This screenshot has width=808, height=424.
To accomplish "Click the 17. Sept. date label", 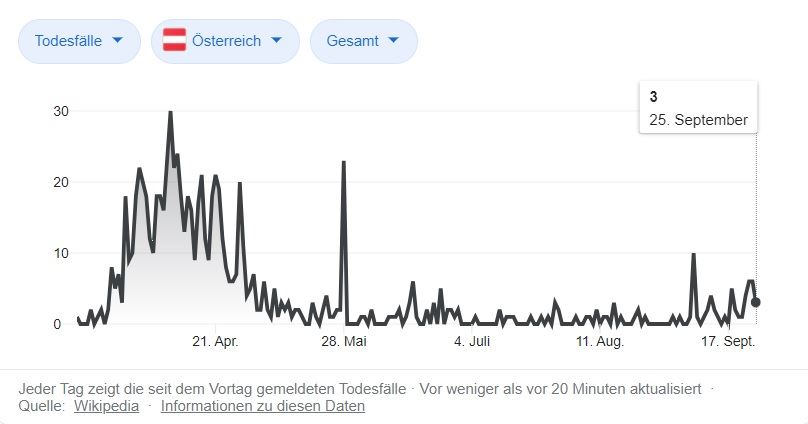I will (x=727, y=342).
